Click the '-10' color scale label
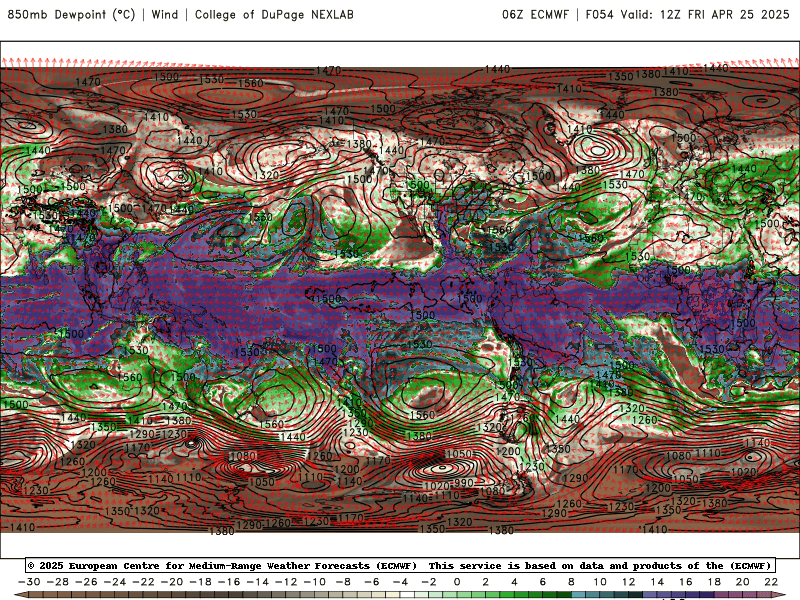The image size is (800, 600). click(315, 582)
